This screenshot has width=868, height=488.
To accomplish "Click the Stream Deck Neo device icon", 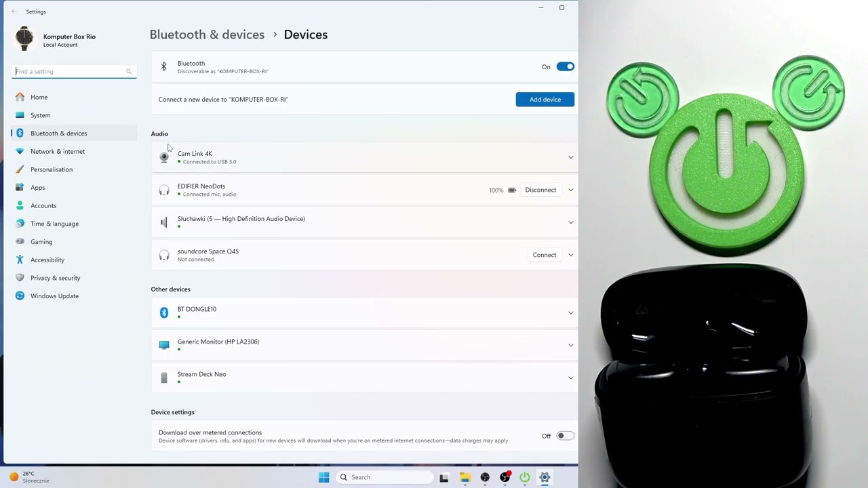I will click(163, 378).
